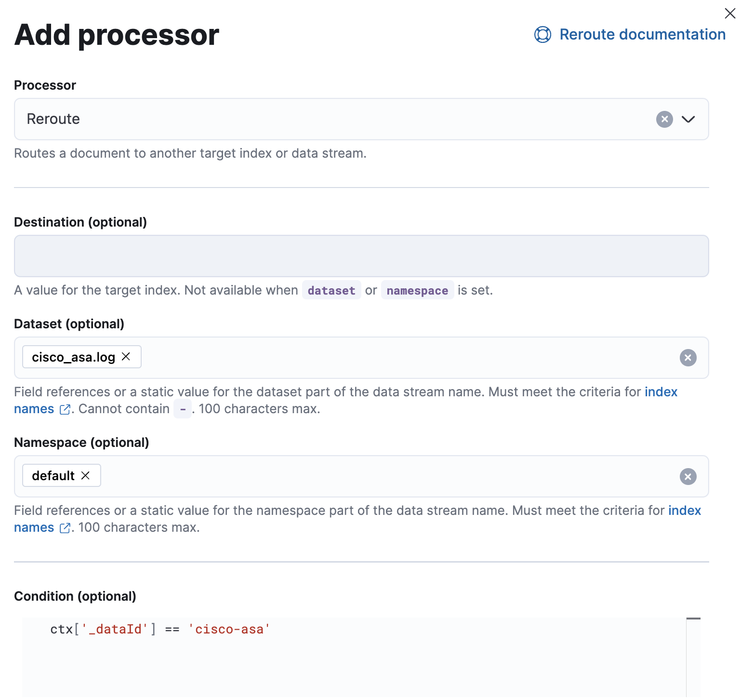The height and width of the screenshot is (700, 741).
Task: Expand the Processor dropdown chevron
Action: point(688,119)
